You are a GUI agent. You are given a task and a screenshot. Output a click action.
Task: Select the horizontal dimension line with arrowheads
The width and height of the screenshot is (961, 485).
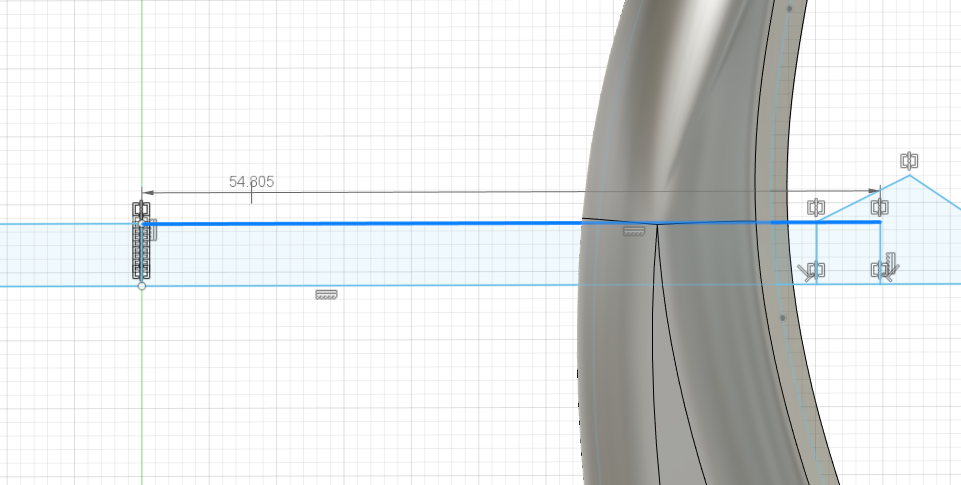point(511,193)
